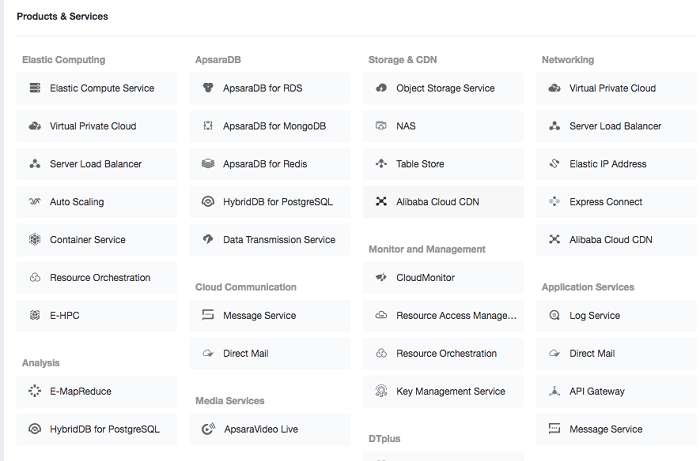Click Server Load Balancer icon in Elastic Computing
The width and height of the screenshot is (700, 461).
(x=35, y=164)
